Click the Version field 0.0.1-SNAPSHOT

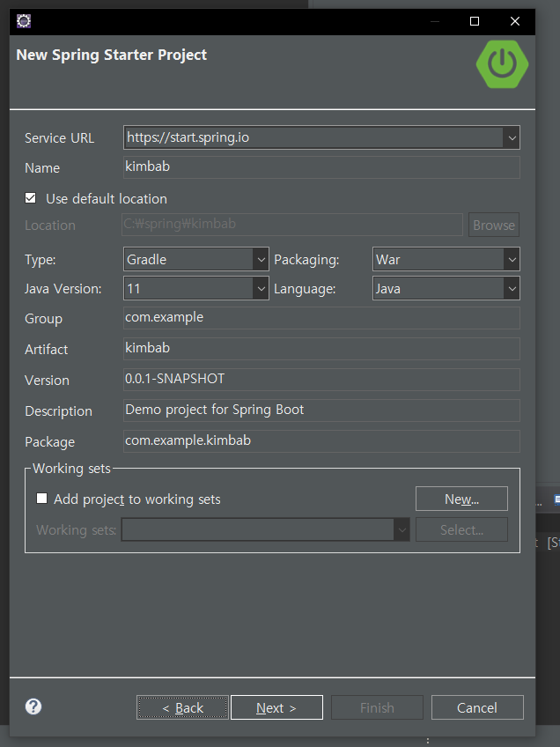click(x=321, y=380)
